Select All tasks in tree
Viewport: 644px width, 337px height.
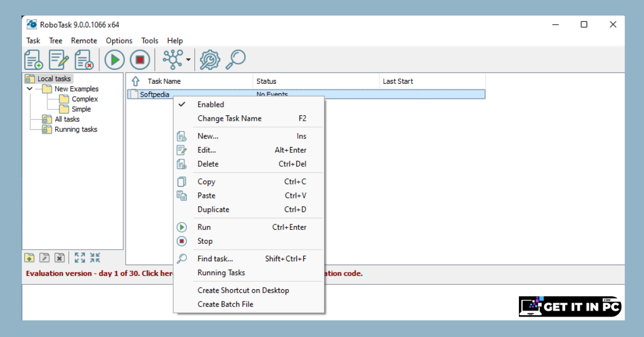(x=67, y=120)
